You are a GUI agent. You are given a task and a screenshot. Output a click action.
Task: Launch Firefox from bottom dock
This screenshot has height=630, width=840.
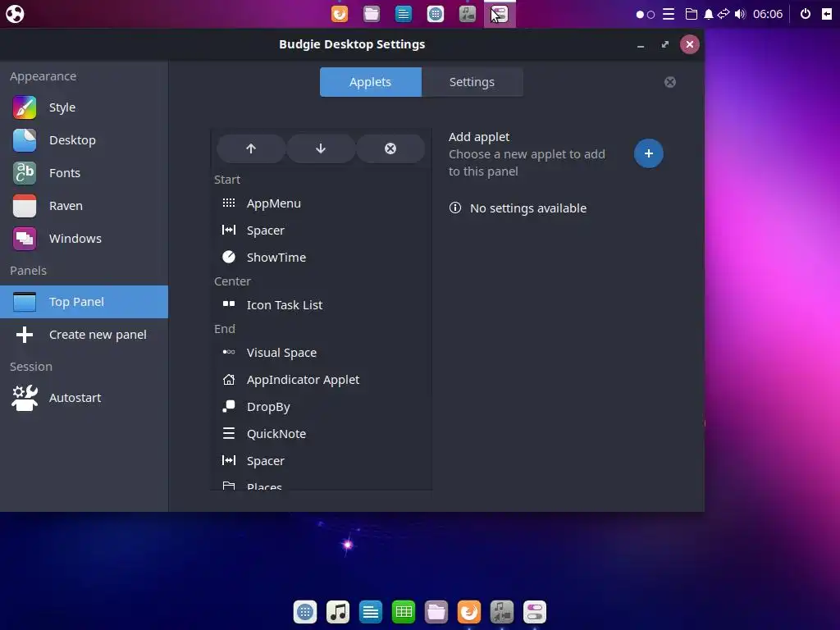[469, 611]
